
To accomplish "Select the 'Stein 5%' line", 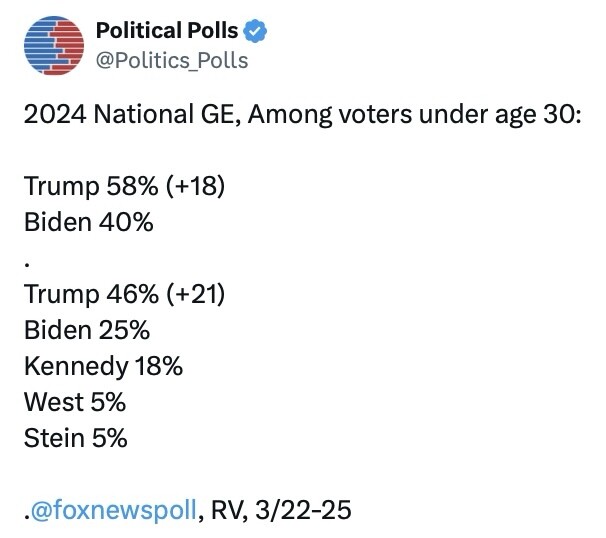I will (x=75, y=438).
